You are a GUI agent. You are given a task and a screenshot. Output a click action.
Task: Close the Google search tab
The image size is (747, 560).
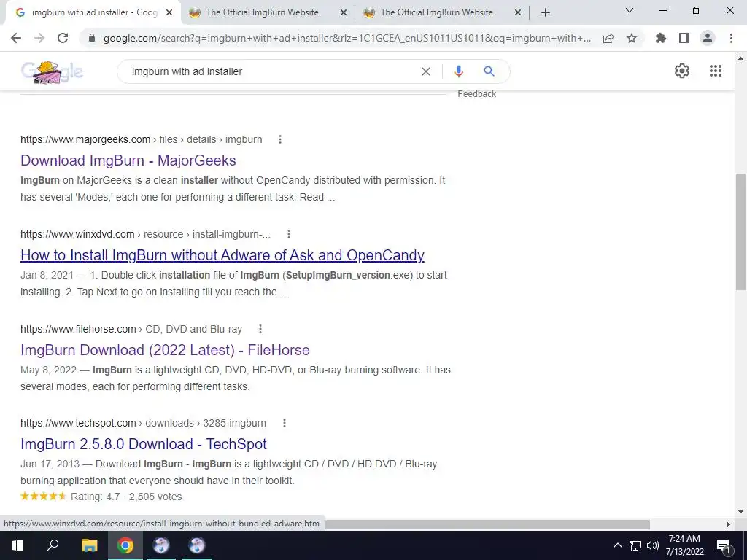[169, 13]
